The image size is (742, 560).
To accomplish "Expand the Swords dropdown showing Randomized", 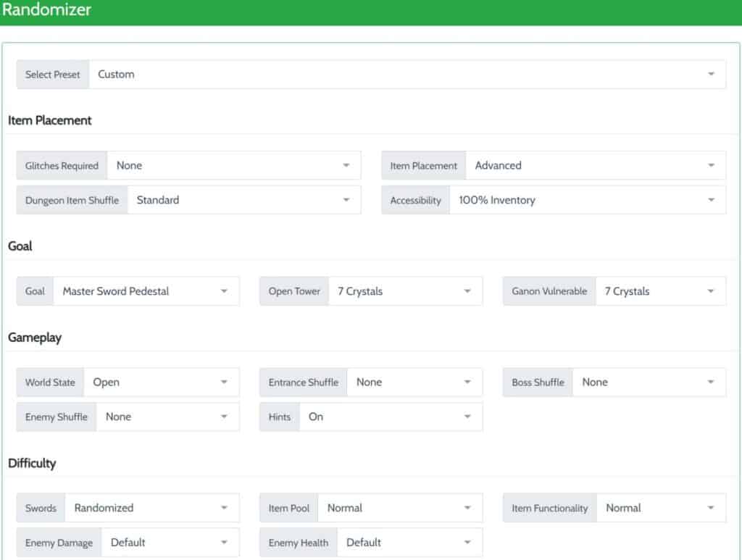I will [152, 508].
